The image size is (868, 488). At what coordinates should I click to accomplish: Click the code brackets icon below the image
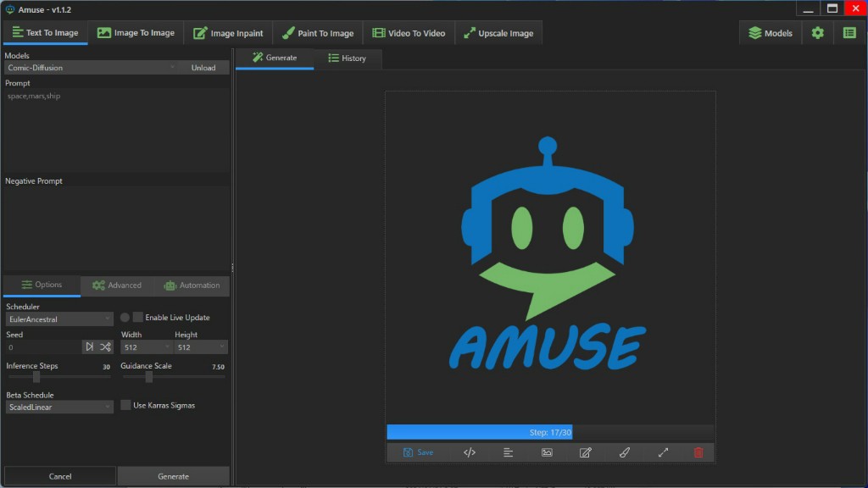[x=470, y=452]
